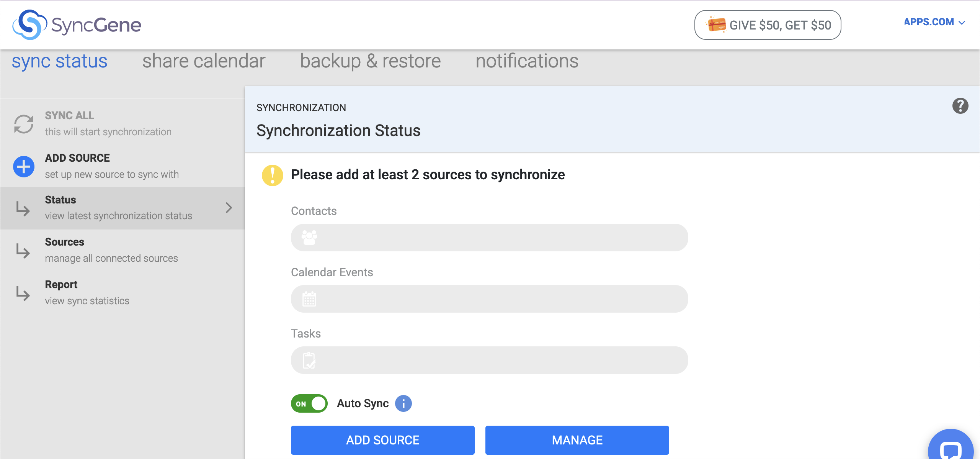
Task: Click the GIVE $50, GET $50 button
Action: pos(767,25)
